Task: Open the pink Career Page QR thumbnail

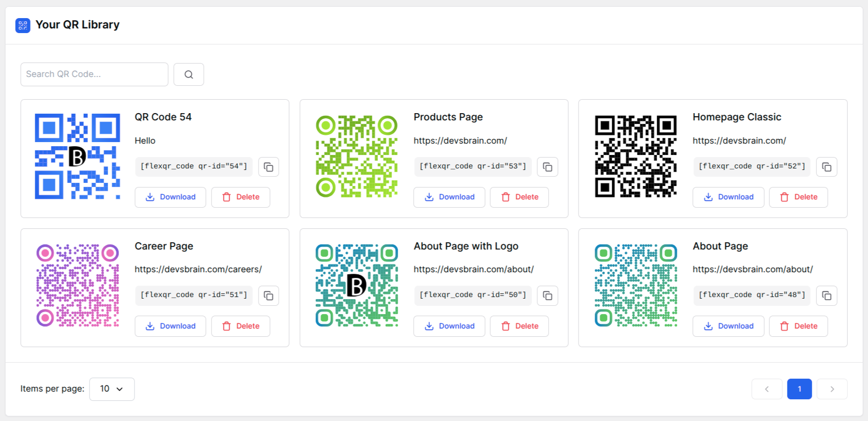Action: point(78,285)
